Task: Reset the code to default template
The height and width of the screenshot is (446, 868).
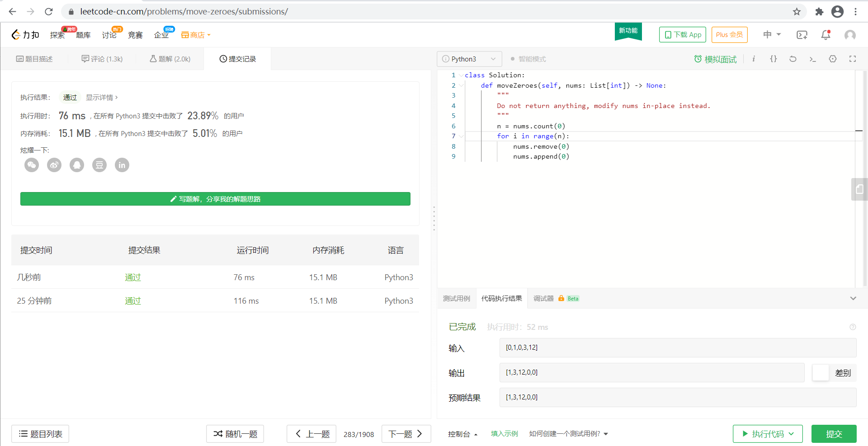Action: [x=793, y=59]
